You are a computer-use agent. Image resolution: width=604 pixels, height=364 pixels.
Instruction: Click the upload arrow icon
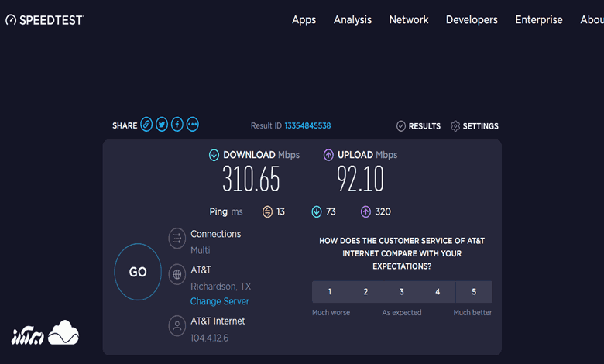tap(328, 155)
